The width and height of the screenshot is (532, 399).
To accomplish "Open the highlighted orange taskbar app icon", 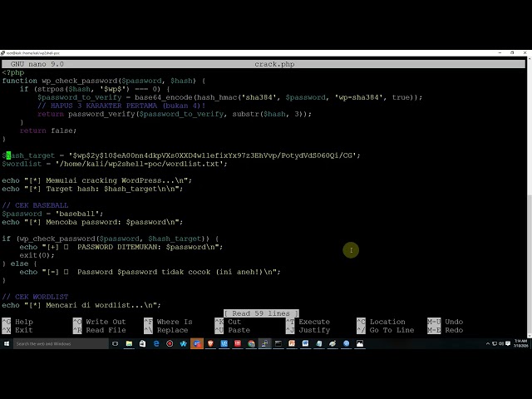I will point(197,343).
